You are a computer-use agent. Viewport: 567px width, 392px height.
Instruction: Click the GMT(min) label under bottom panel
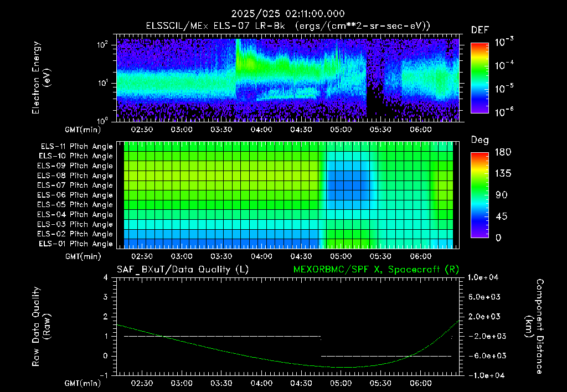83,383
